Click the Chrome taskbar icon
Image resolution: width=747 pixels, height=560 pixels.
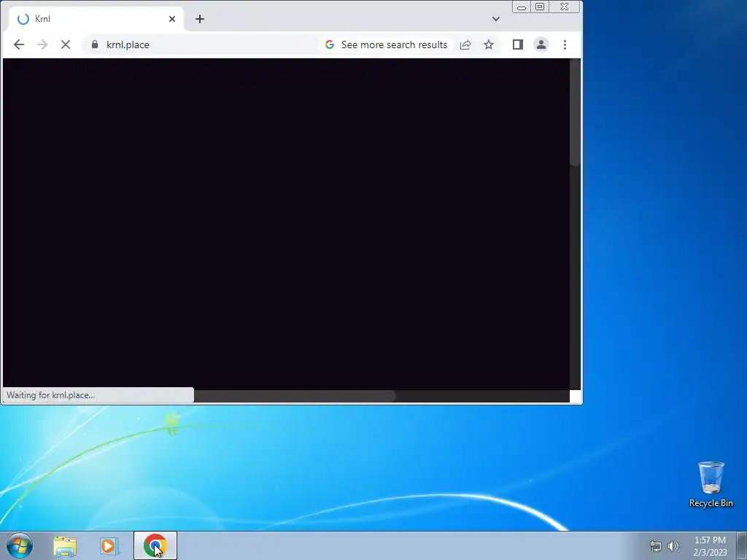pyautogui.click(x=155, y=545)
